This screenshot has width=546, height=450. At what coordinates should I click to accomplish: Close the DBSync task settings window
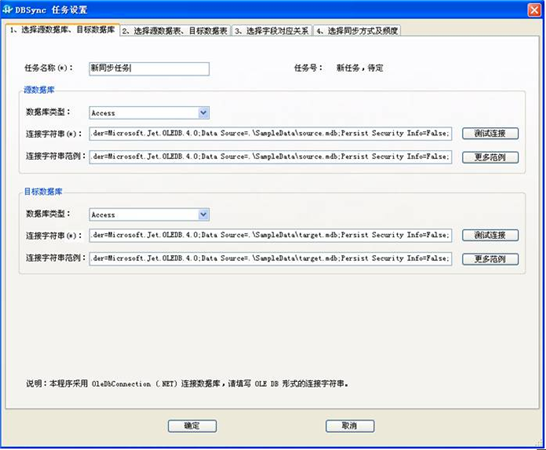click(534, 10)
